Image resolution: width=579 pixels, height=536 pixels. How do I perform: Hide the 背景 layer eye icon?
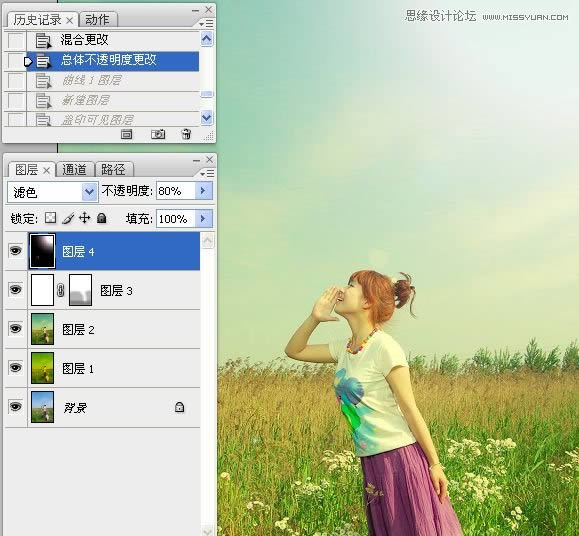(x=15, y=407)
